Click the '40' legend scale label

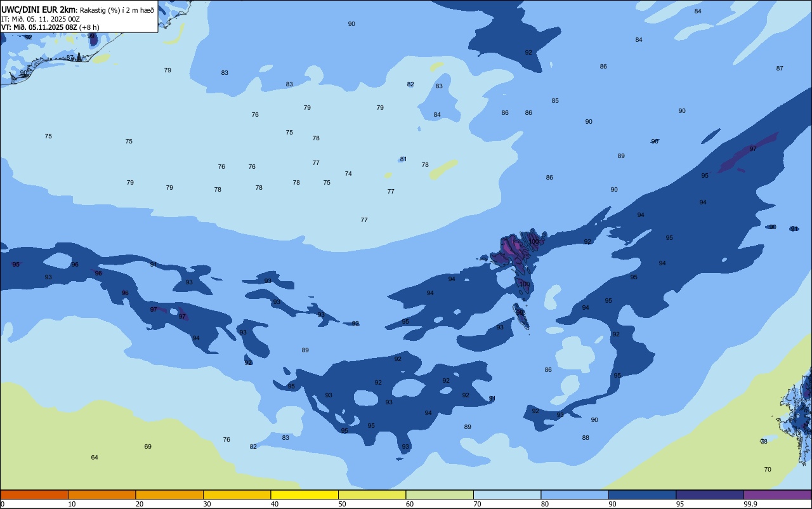[x=275, y=504]
